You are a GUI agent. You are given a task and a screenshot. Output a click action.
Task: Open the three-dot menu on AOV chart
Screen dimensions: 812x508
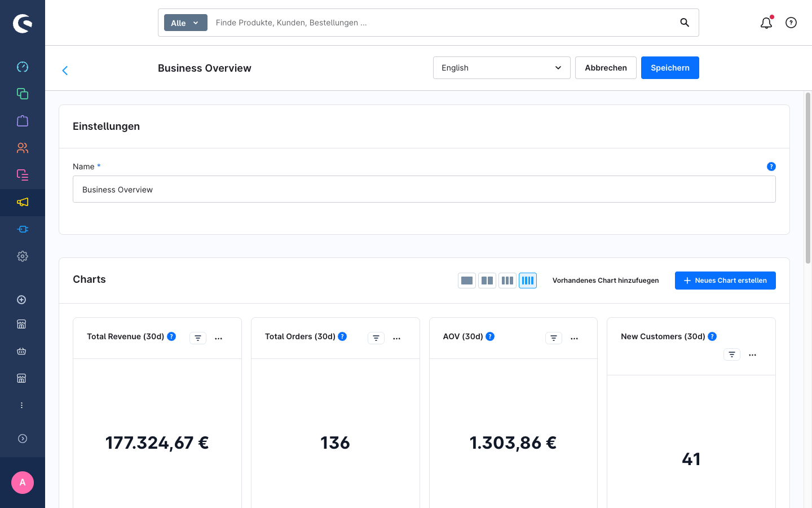tap(575, 338)
